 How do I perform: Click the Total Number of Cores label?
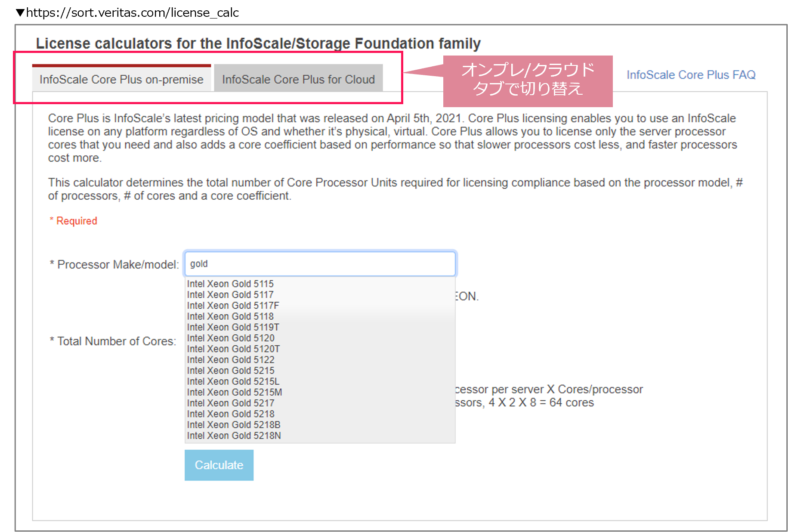(113, 341)
